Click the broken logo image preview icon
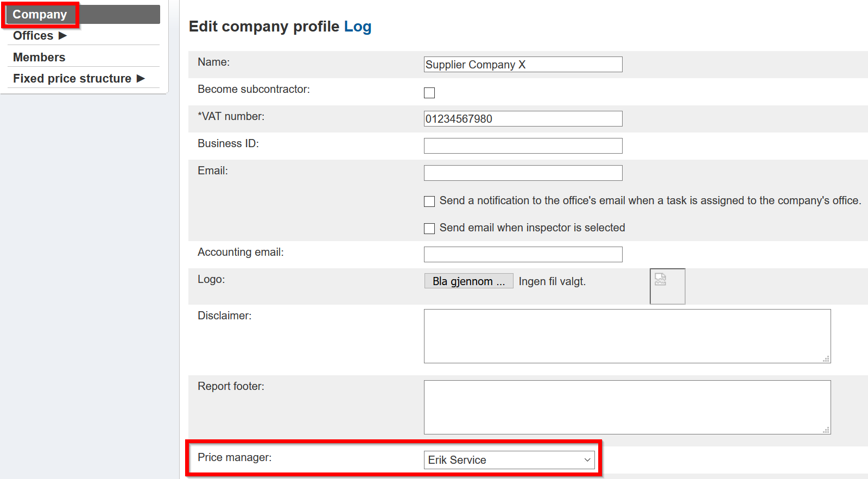The height and width of the screenshot is (479, 868). point(661,280)
